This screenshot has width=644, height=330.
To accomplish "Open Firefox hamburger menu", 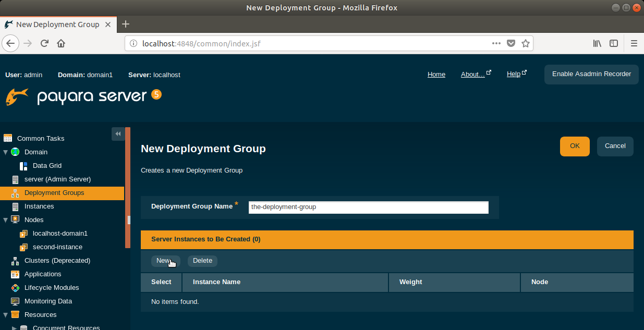I will coord(634,43).
